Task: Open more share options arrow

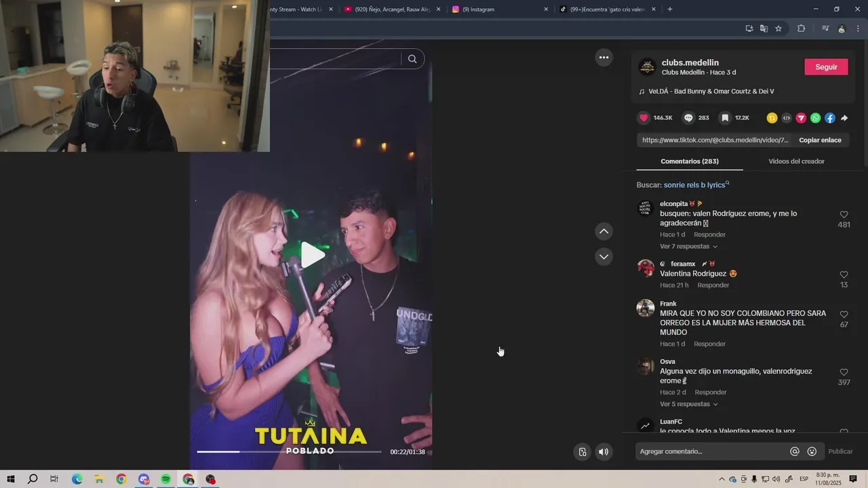Action: (x=844, y=118)
